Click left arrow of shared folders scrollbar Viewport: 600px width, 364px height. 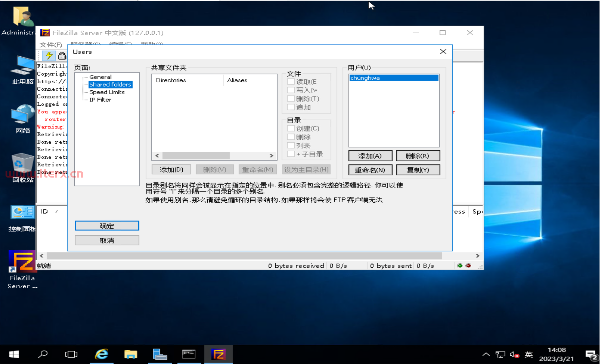tap(157, 156)
